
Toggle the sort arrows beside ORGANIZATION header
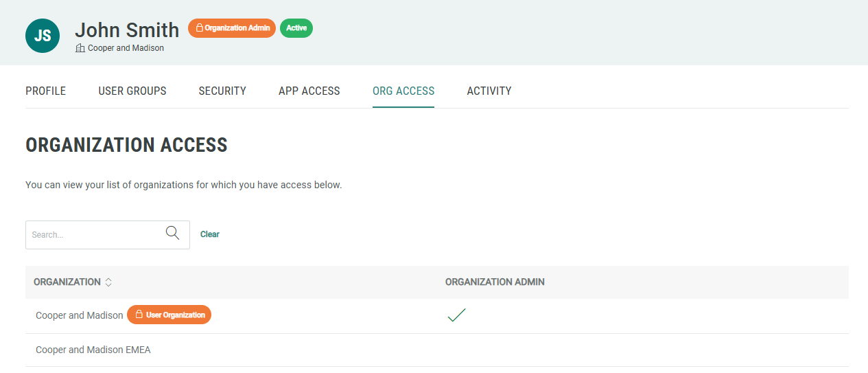pos(108,282)
